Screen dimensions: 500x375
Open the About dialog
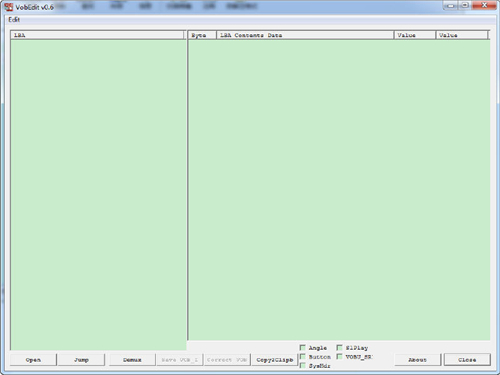[x=418, y=360]
